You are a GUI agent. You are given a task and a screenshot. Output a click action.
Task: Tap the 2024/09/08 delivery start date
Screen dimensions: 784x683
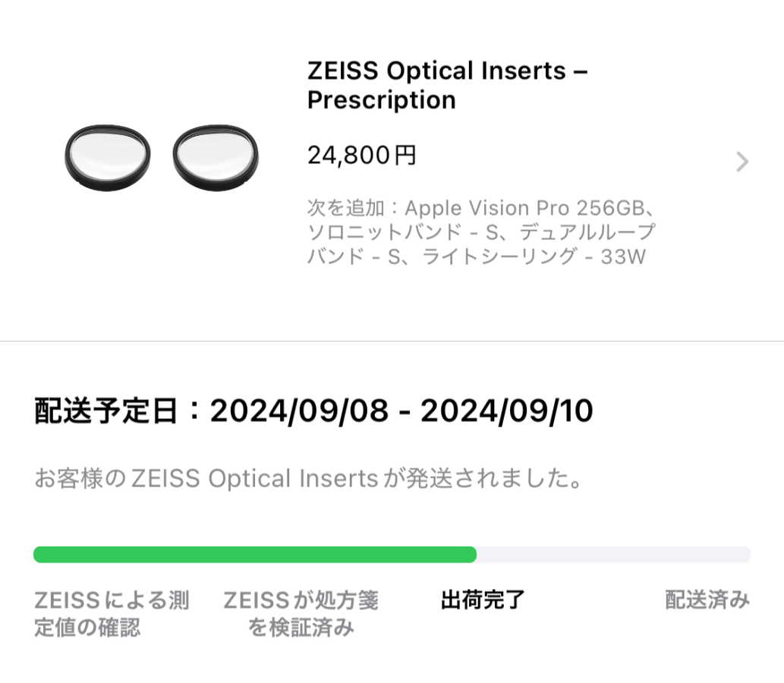click(x=299, y=411)
